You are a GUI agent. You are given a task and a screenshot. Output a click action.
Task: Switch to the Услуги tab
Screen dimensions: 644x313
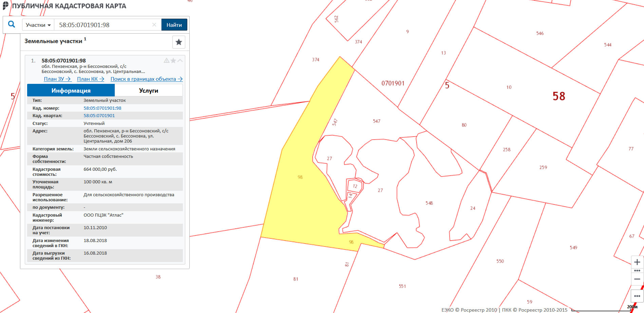149,90
